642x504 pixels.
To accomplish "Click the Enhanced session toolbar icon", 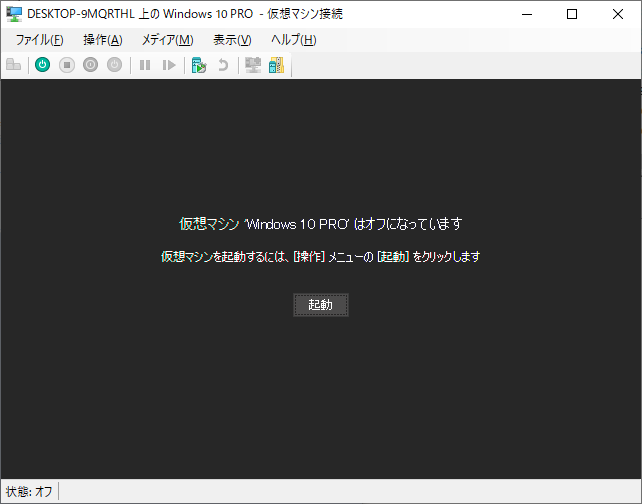I will pyautogui.click(x=253, y=65).
